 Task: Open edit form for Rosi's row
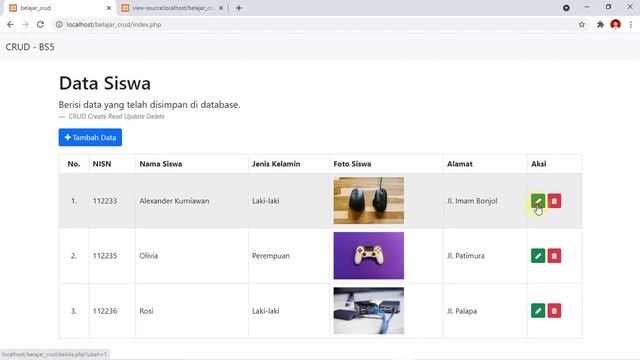tap(538, 311)
